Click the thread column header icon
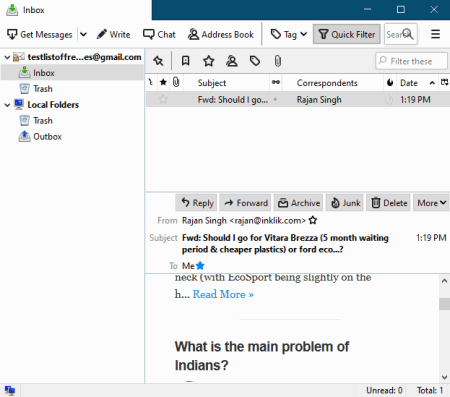Viewport: 450px width, 397px height. (151, 82)
